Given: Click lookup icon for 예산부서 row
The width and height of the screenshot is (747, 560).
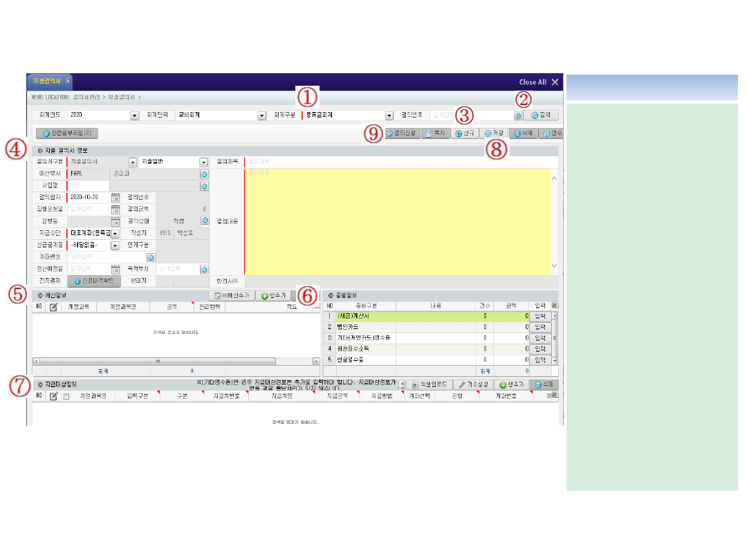Looking at the screenshot, I should 204,174.
